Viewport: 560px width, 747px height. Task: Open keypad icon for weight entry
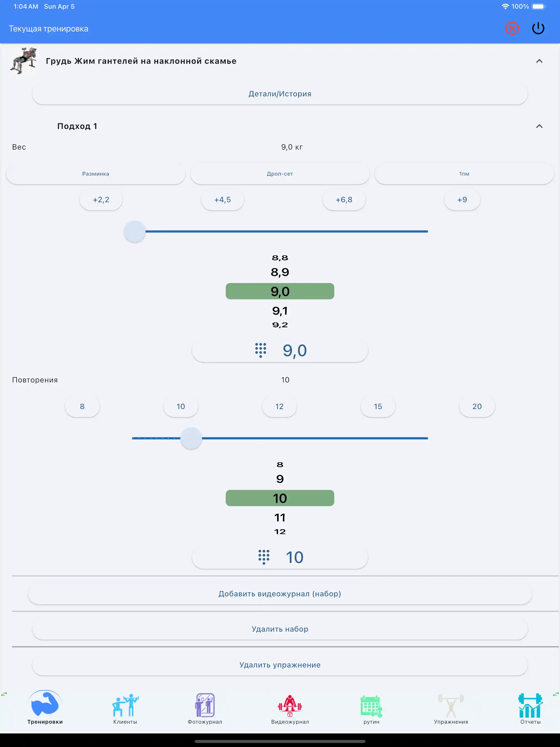click(x=260, y=350)
